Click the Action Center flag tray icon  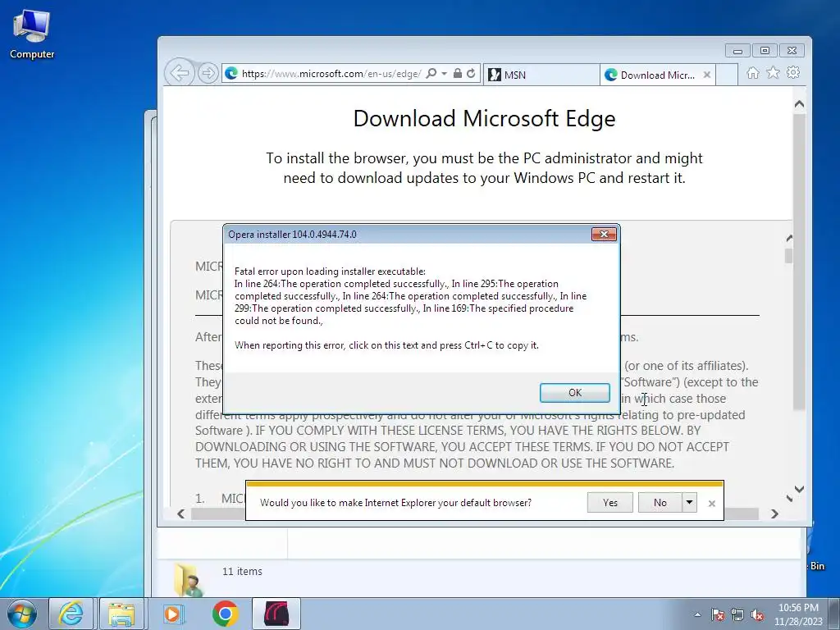718,615
